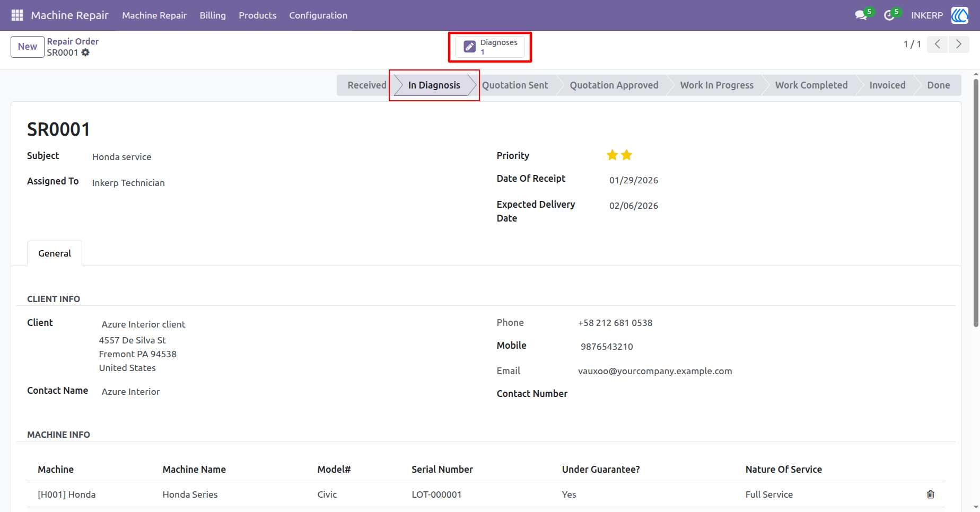Go to the previous record arrow
The image size is (980, 512).
point(938,44)
